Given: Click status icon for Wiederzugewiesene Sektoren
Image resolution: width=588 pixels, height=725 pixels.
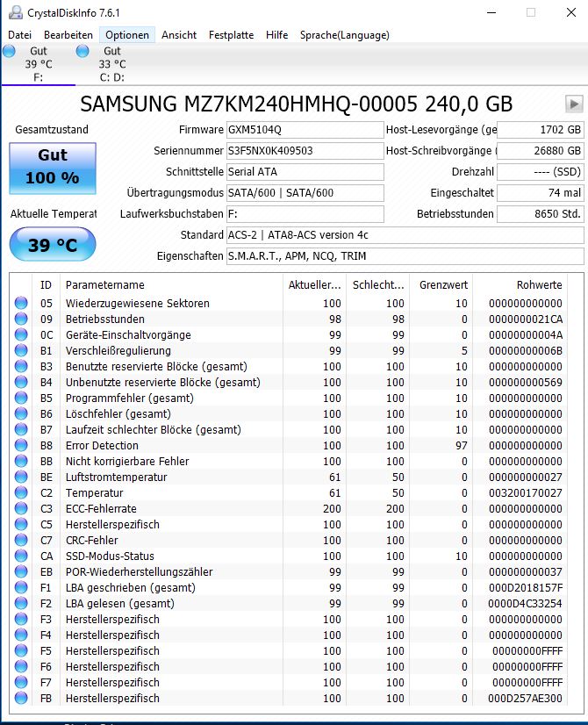Looking at the screenshot, I should (21, 303).
